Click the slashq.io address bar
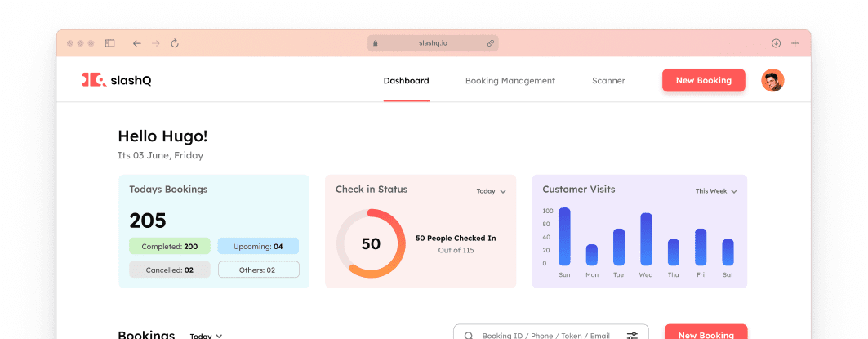This screenshot has width=868, height=339. (x=433, y=43)
